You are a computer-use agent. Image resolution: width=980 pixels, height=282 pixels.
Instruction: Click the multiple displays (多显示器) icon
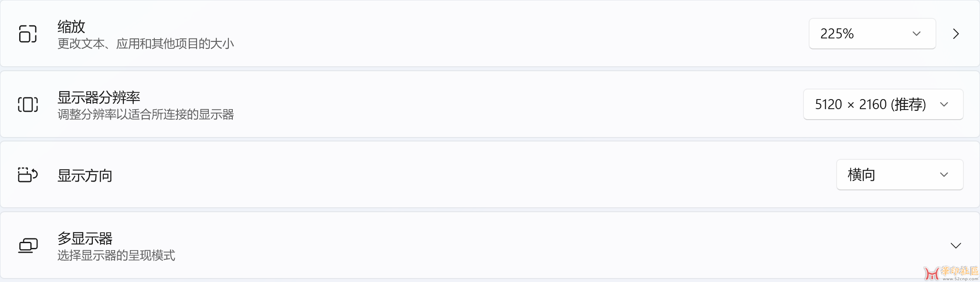(28, 245)
